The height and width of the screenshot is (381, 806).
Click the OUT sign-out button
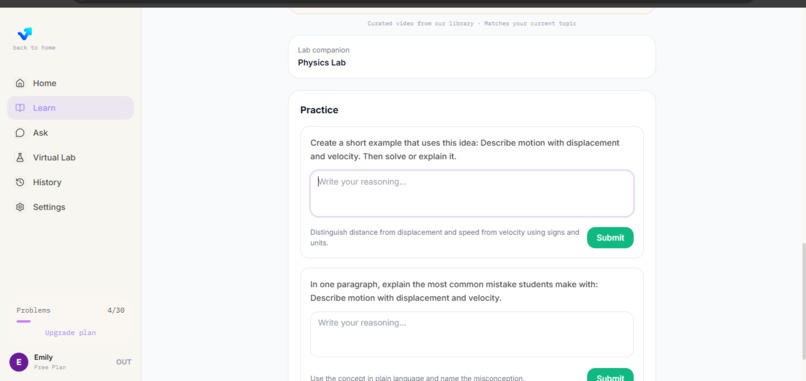123,362
